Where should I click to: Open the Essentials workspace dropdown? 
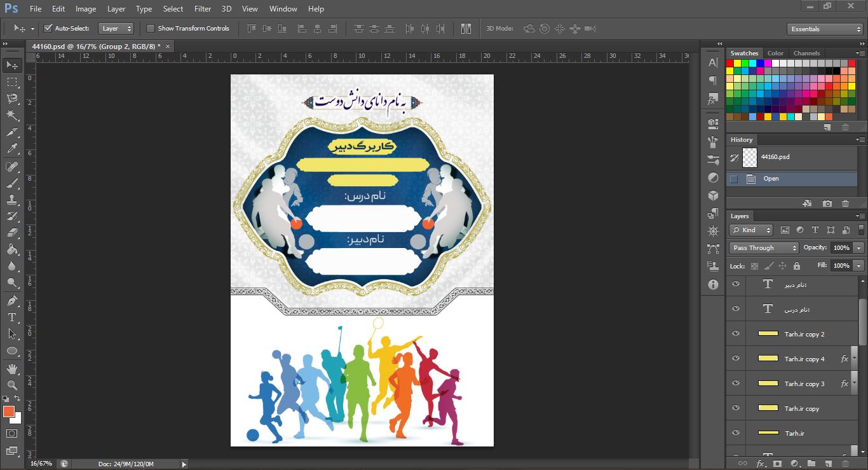824,29
